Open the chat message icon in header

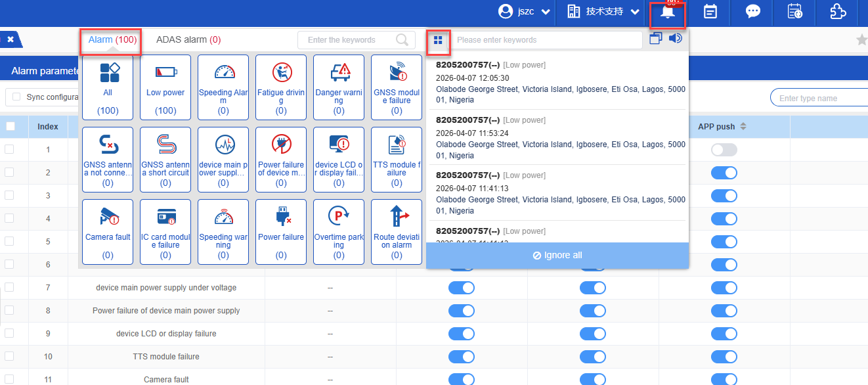click(752, 12)
